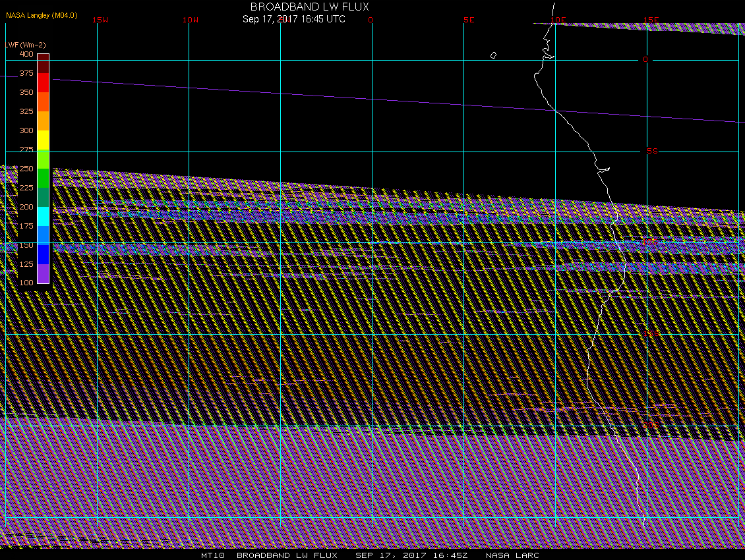The image size is (745, 560).
Task: Click the '15W' longitude label
Action: point(100,20)
